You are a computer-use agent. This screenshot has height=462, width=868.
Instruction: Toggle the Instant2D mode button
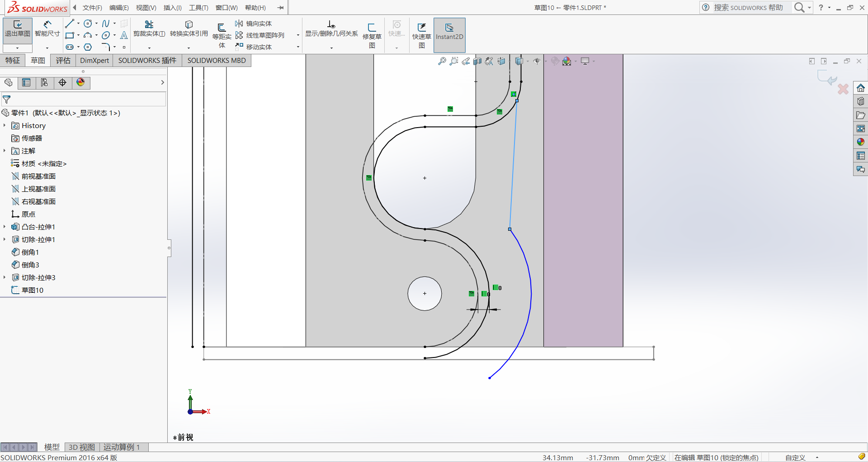pos(449,32)
